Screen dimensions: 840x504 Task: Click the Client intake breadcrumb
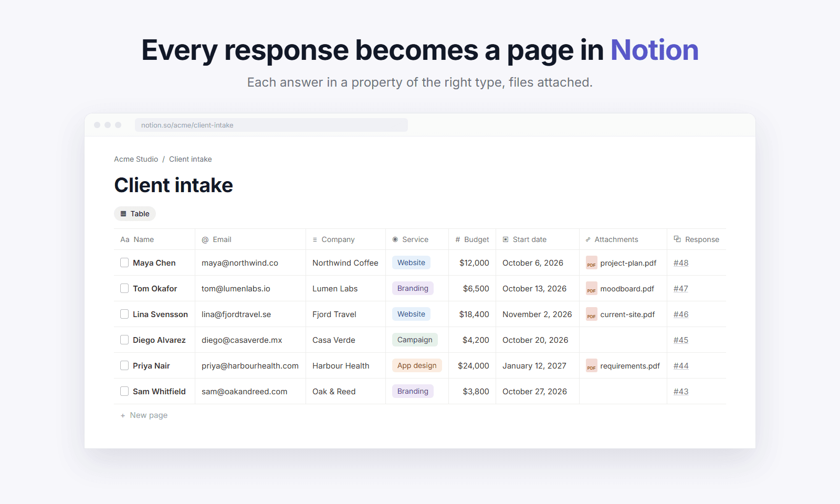[x=191, y=159]
